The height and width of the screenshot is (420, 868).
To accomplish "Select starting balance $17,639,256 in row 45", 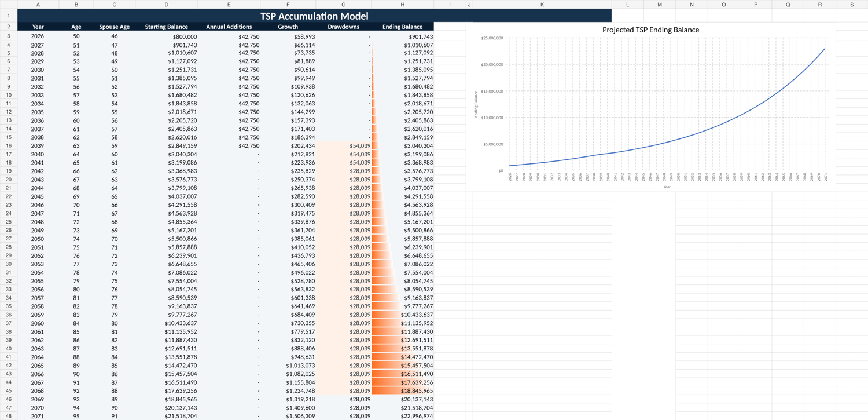I will [167, 391].
